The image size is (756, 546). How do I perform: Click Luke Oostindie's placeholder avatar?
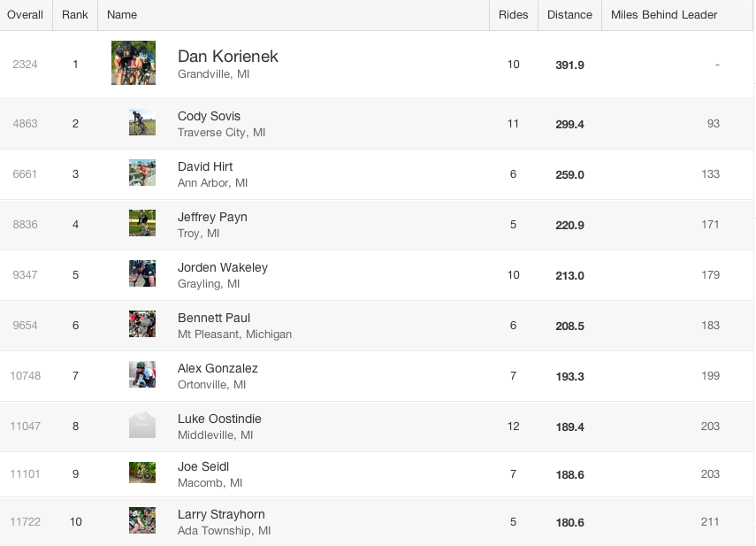pyautogui.click(x=142, y=426)
